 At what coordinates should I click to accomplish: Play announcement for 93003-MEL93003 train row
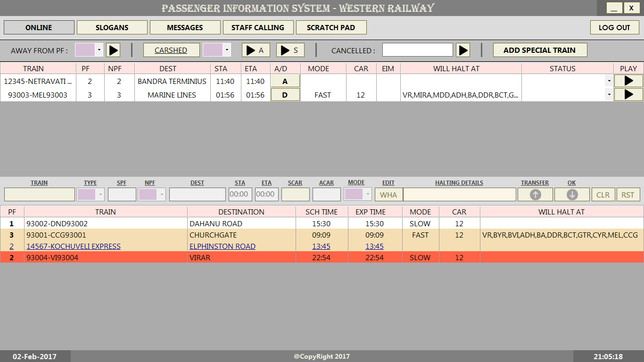pos(628,95)
